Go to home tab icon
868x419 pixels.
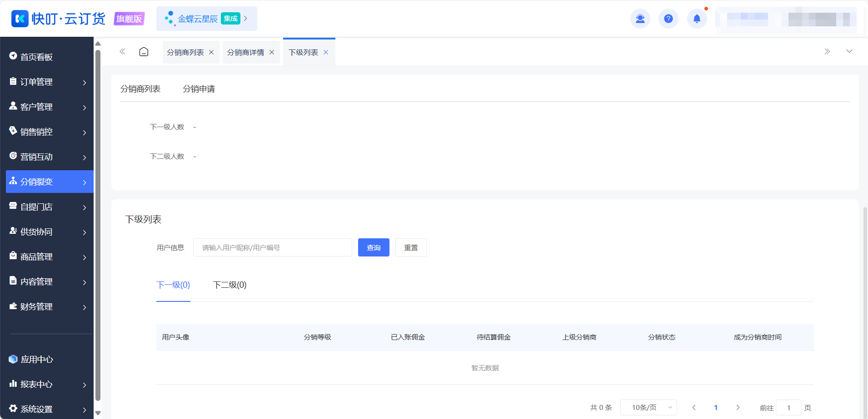pyautogui.click(x=144, y=52)
